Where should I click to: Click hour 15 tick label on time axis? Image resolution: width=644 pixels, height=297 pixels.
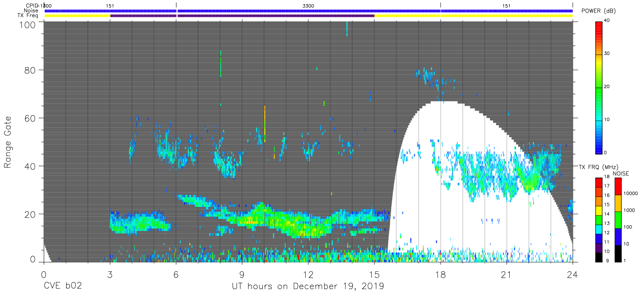374,274
